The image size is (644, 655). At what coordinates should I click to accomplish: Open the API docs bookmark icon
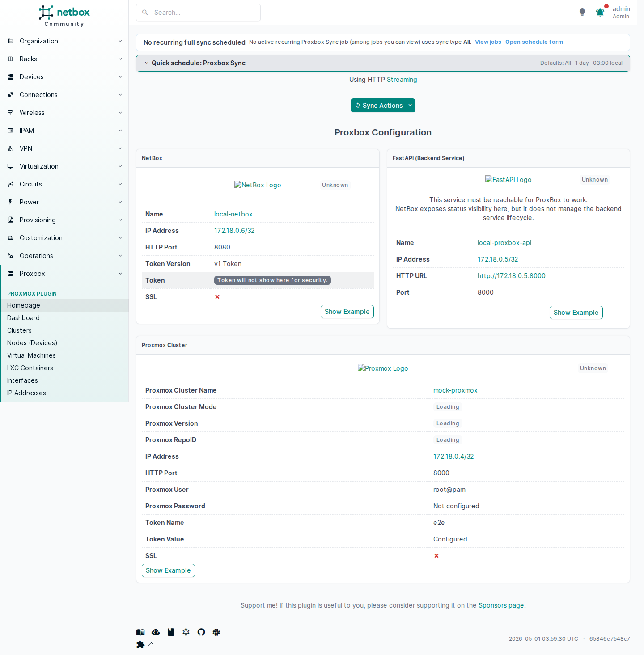click(x=171, y=632)
